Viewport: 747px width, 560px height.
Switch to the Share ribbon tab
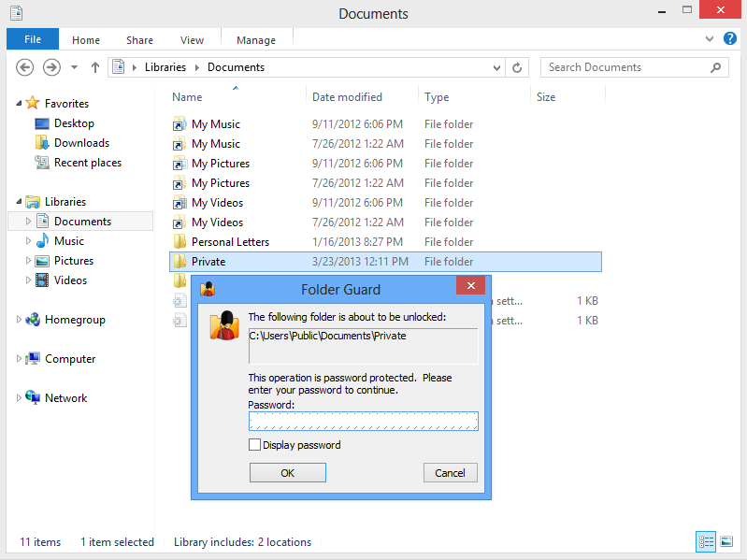click(139, 40)
